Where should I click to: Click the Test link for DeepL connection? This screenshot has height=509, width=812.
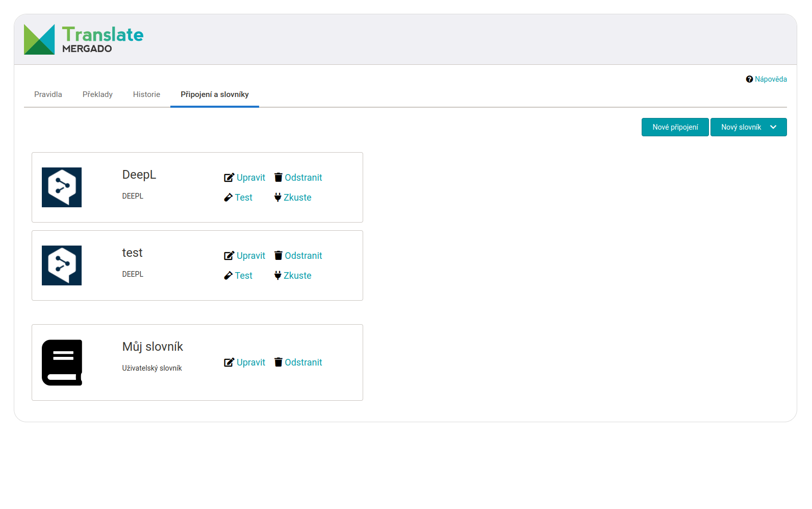click(x=244, y=198)
